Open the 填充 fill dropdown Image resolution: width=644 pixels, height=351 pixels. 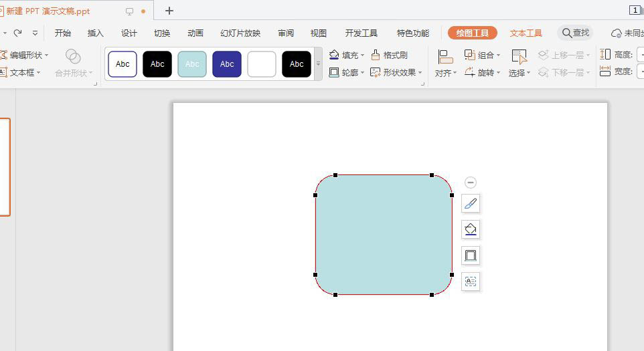347,55
